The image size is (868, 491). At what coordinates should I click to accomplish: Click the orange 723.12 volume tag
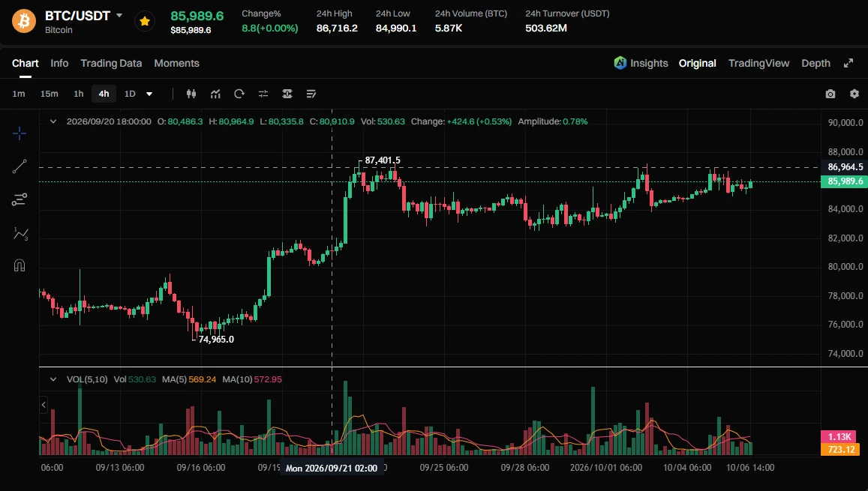[841, 449]
